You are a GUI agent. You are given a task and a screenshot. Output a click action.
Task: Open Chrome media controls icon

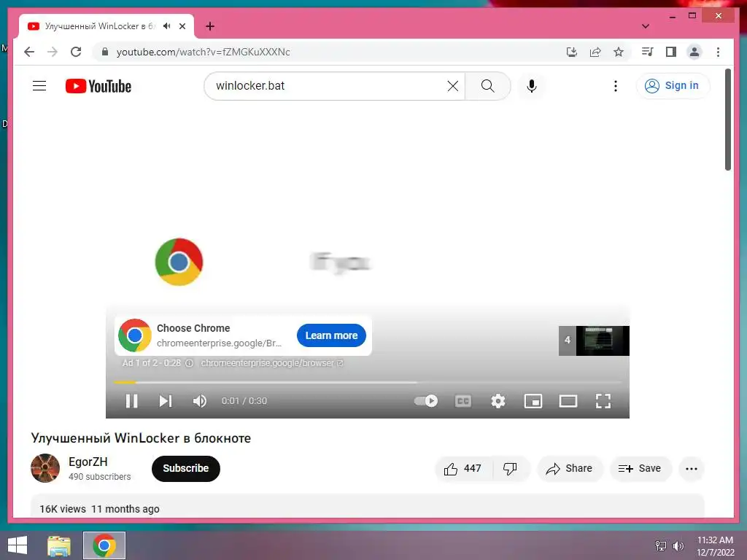tap(647, 52)
